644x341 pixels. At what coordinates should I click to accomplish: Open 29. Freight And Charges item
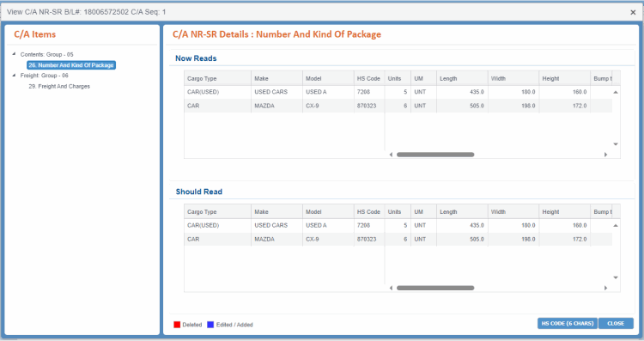click(59, 86)
